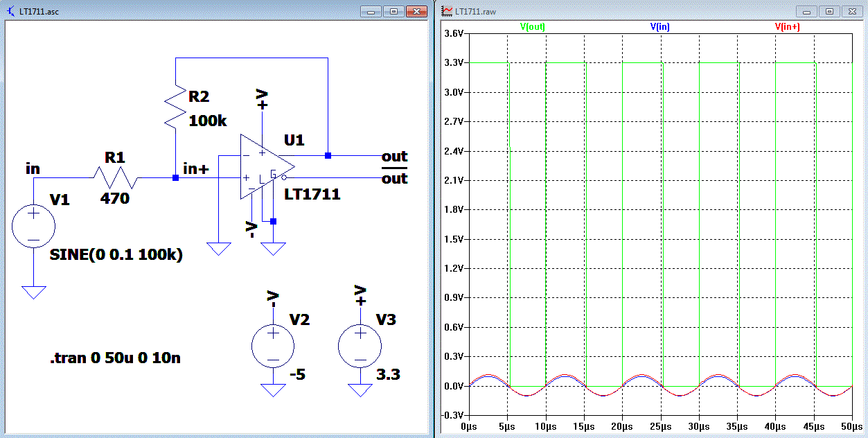The width and height of the screenshot is (868, 438).
Task: Click the R2 reference designator label
Action: (x=199, y=96)
